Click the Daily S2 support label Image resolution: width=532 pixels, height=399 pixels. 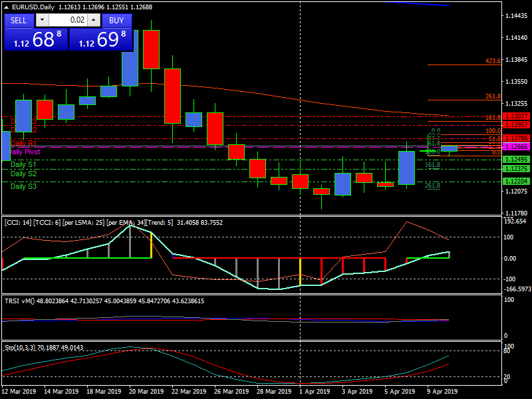(x=23, y=174)
